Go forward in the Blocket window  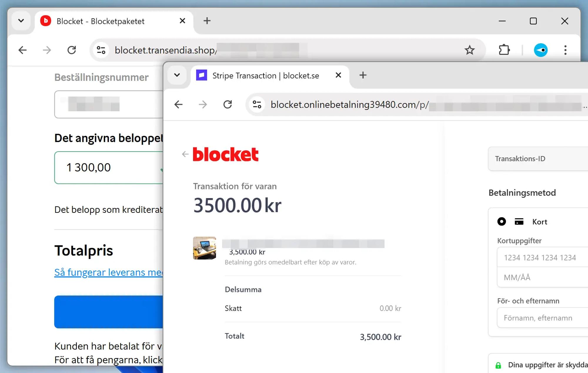[x=47, y=50]
